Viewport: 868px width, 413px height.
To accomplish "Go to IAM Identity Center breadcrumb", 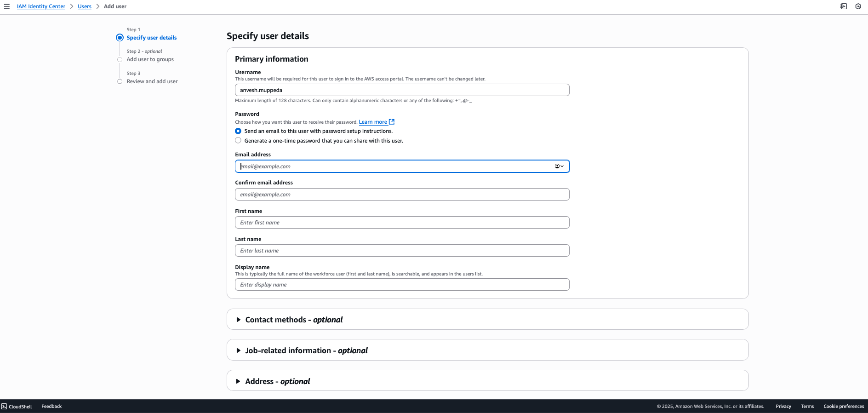I will pos(41,6).
